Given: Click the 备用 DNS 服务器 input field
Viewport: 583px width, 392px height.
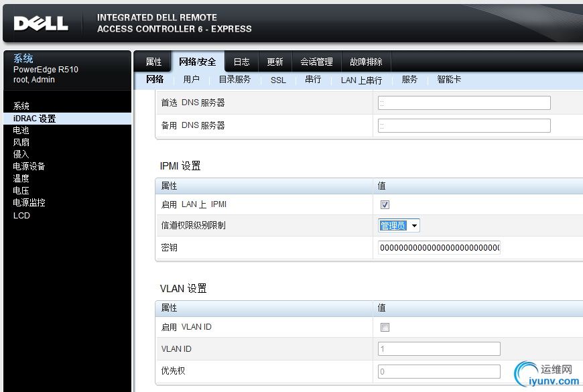Looking at the screenshot, I should (x=464, y=126).
